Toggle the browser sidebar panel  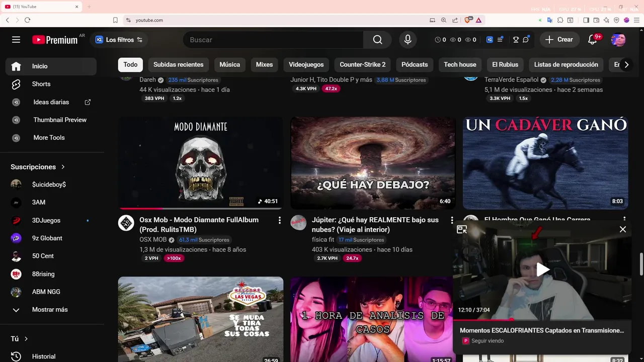(x=586, y=20)
